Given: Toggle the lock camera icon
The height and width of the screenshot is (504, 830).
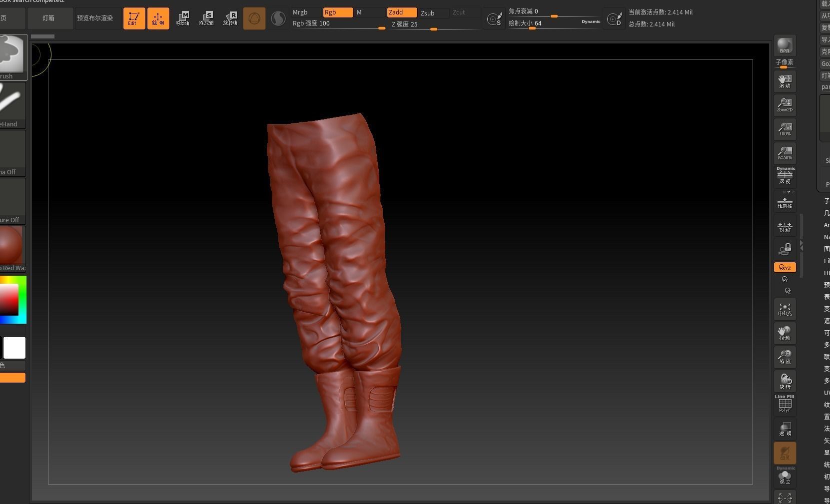Looking at the screenshot, I should [785, 249].
